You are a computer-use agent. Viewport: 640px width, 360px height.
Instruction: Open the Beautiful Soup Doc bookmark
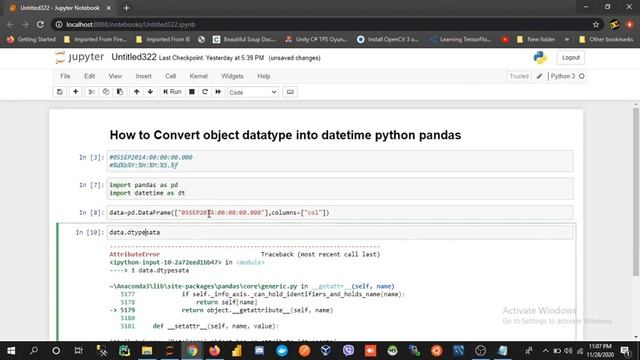[x=244, y=40]
